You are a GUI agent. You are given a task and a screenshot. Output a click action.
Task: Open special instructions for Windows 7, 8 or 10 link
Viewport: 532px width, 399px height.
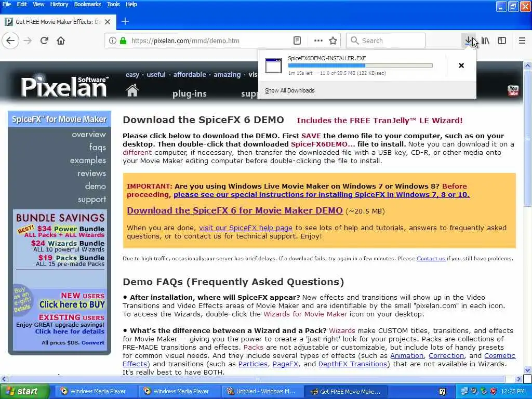click(322, 195)
